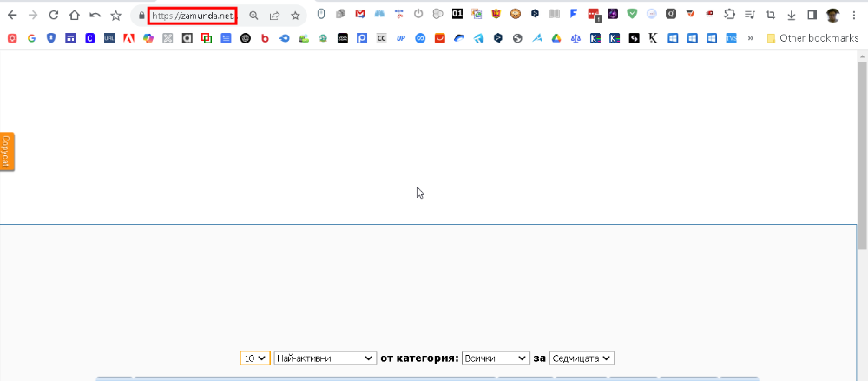Open the balance scales bookmark
Viewport: 868px width, 381px height.
click(575, 38)
